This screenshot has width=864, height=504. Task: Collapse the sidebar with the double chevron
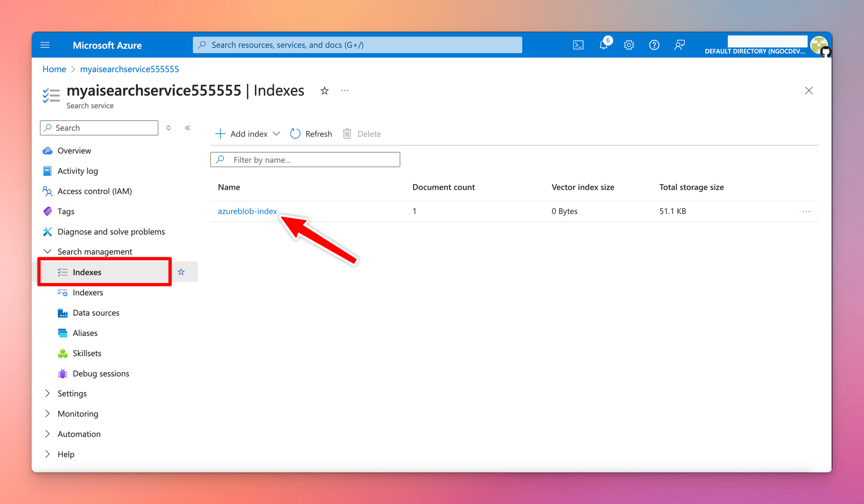click(x=187, y=128)
